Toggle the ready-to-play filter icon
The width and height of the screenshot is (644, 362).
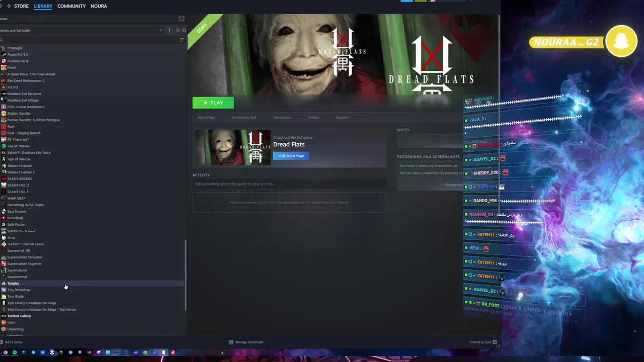[x=183, y=30]
